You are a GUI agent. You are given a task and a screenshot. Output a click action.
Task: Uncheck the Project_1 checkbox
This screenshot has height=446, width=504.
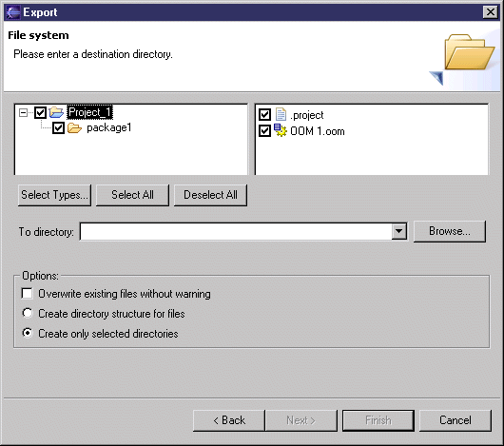coord(41,112)
